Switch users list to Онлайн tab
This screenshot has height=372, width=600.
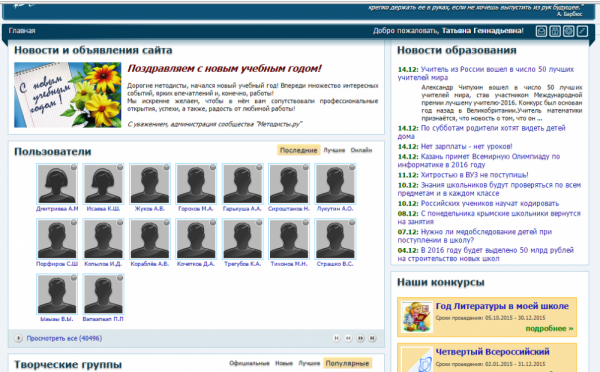point(361,150)
